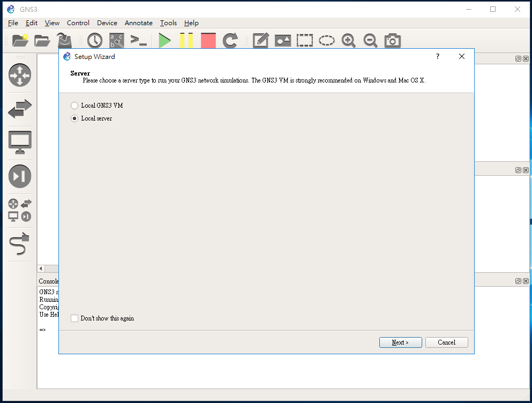Open the File menu

coord(13,23)
